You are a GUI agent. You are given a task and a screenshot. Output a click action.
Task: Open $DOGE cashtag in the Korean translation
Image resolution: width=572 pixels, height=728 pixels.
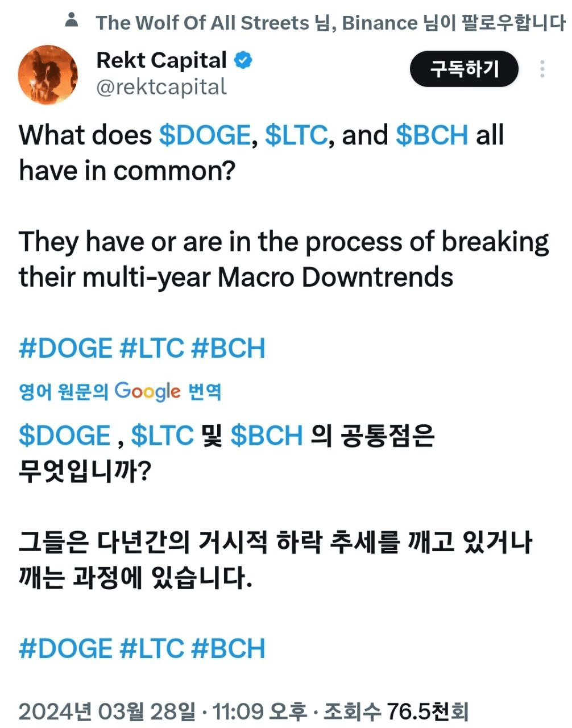pos(65,436)
